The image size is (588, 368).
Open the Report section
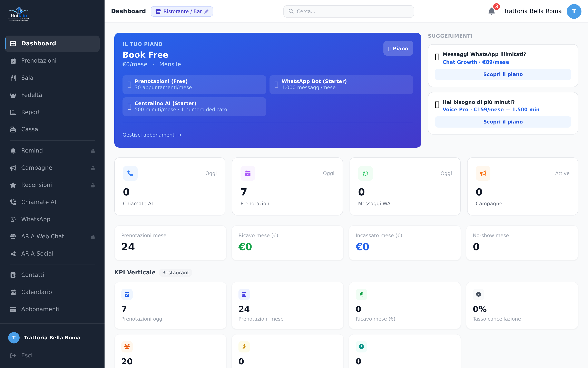(52, 112)
